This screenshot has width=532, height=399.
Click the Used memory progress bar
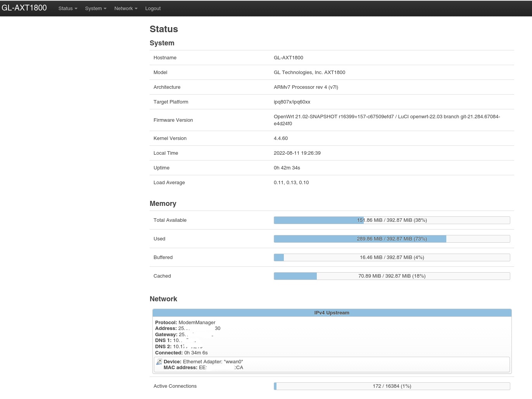tap(392, 239)
